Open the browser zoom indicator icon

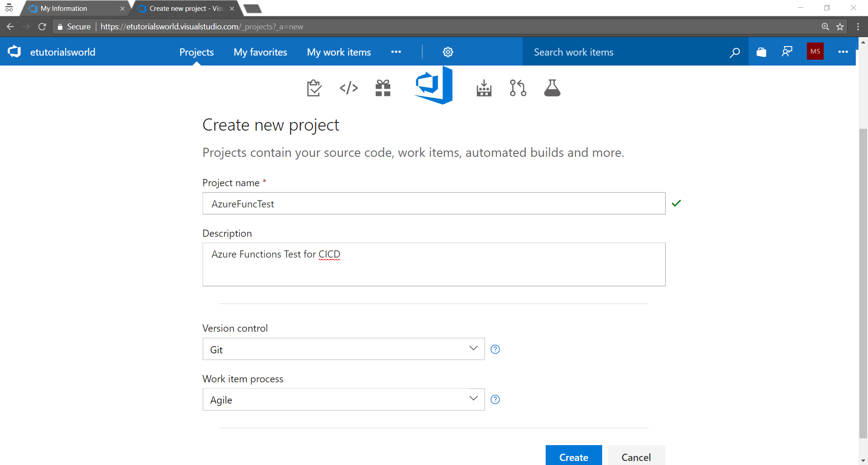(x=825, y=27)
